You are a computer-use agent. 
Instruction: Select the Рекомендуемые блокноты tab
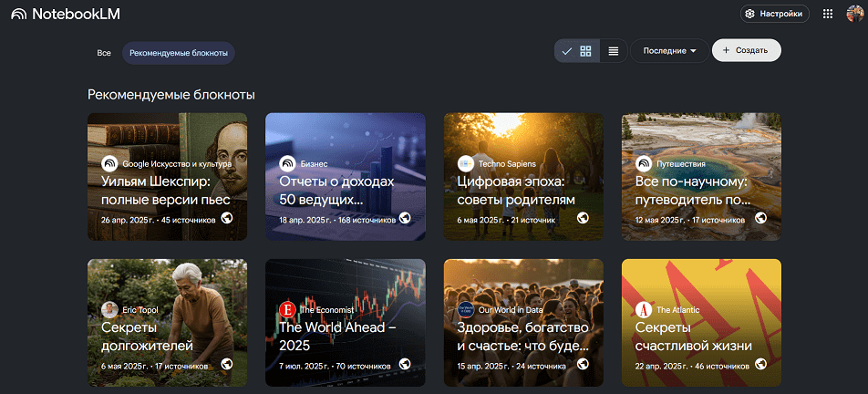click(179, 53)
